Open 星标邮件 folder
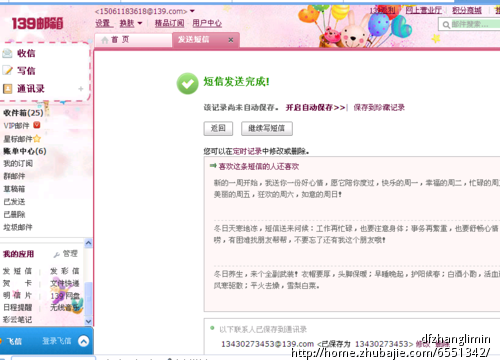 [18, 138]
